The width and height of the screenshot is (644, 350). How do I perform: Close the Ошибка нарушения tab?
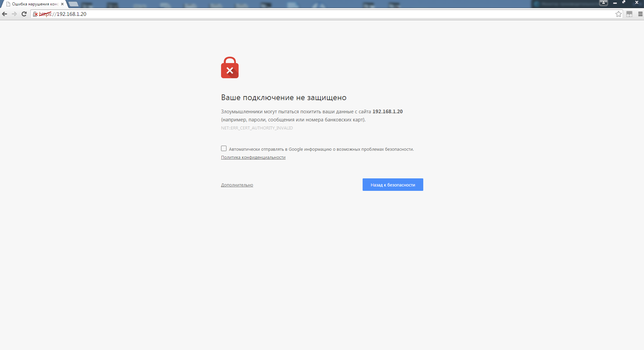[62, 4]
